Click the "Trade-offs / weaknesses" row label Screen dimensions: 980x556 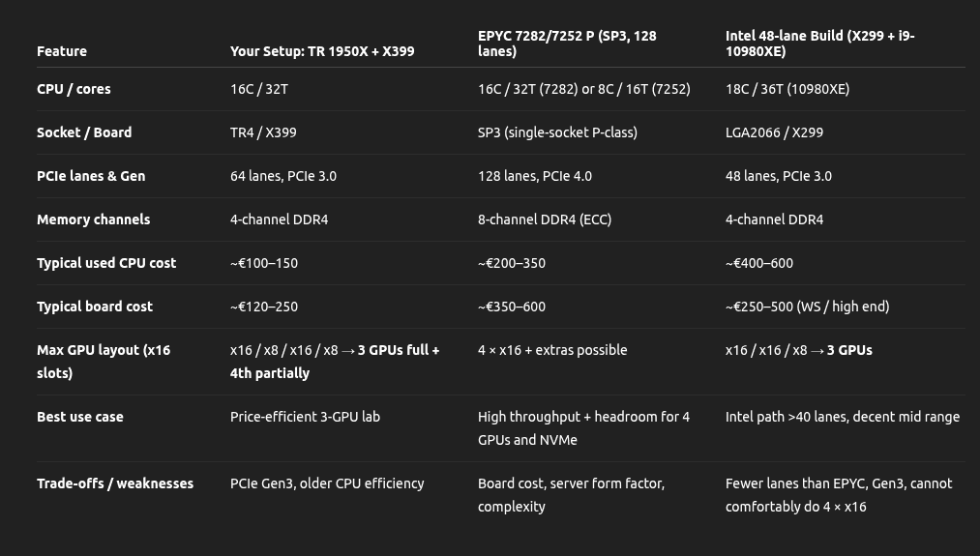115,483
